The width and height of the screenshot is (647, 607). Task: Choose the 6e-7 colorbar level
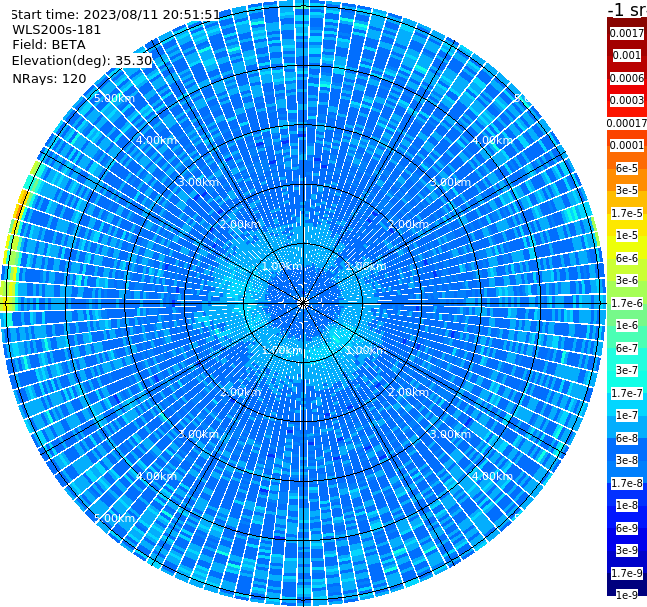627,348
